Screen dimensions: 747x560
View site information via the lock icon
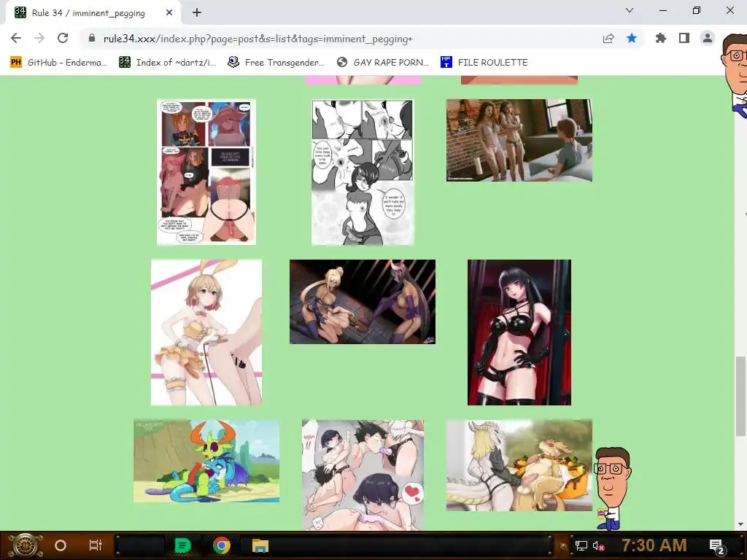[92, 38]
